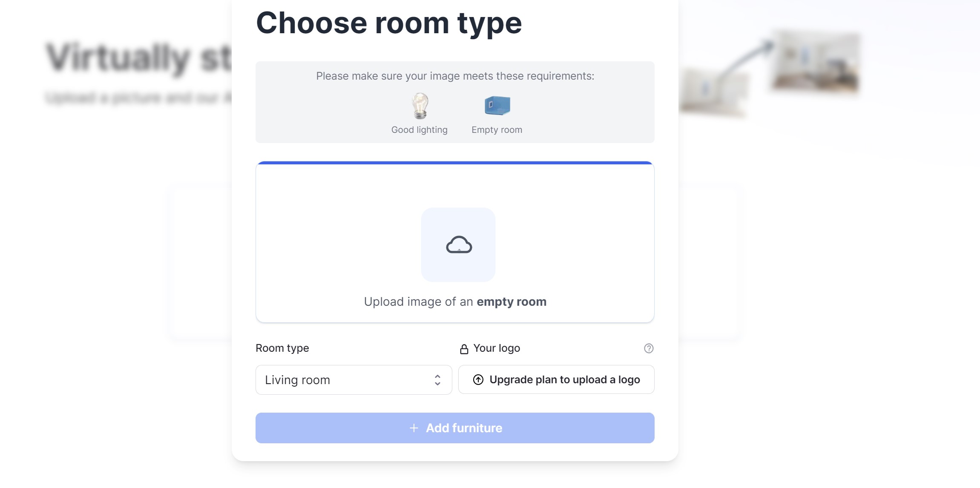Select the Good lighting requirement label
This screenshot has height=488, width=980.
click(x=419, y=129)
